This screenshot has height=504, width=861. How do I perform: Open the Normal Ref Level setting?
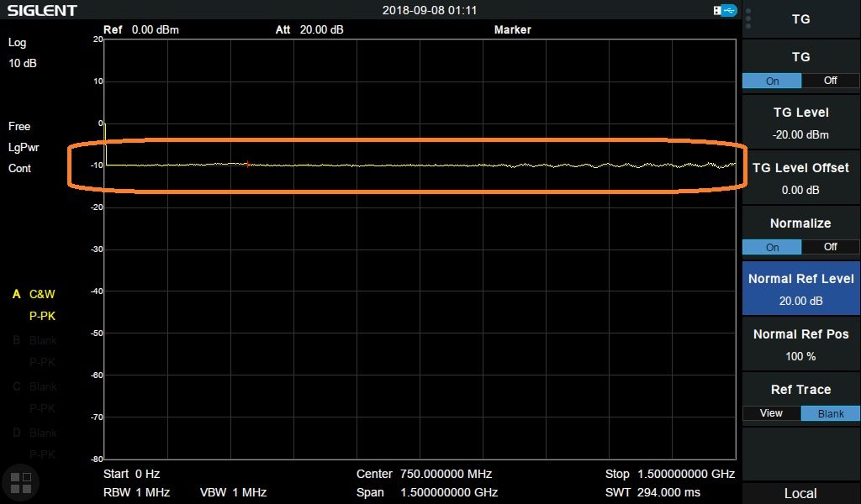tap(801, 289)
